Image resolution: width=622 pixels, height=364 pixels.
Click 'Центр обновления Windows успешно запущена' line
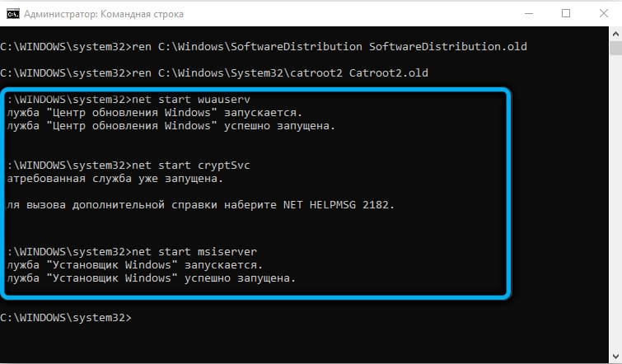tap(171, 126)
